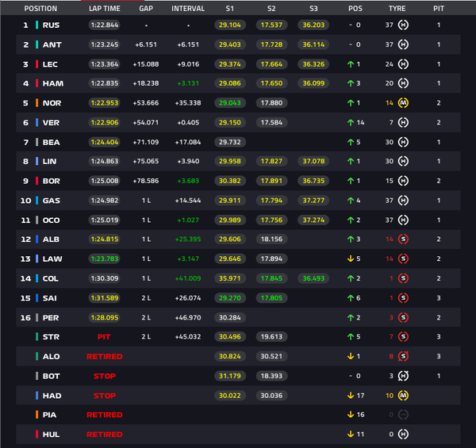Click ALO's RETIRED status label

coord(105,356)
